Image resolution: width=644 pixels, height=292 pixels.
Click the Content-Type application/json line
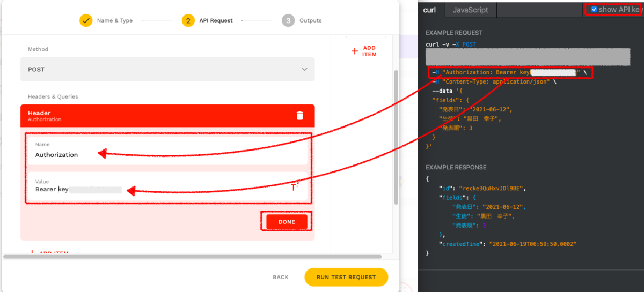pos(494,82)
